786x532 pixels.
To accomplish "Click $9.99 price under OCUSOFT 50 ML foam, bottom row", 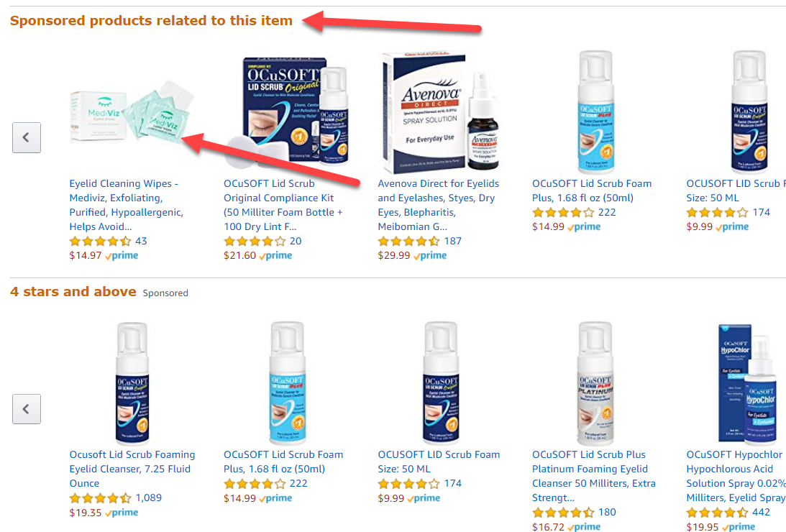I will [x=391, y=498].
